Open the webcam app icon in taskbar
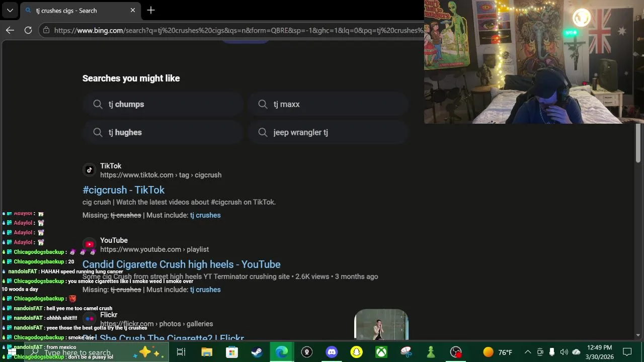This screenshot has width=644, height=362. (307, 352)
